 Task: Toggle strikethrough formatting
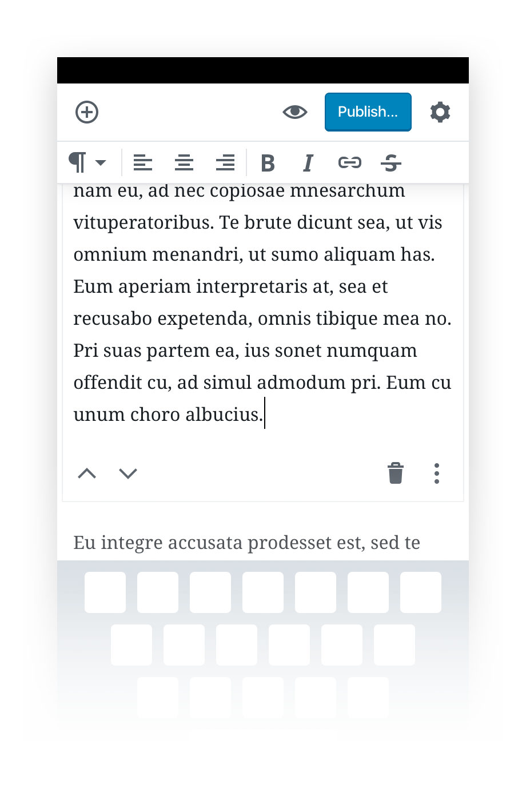click(x=391, y=163)
